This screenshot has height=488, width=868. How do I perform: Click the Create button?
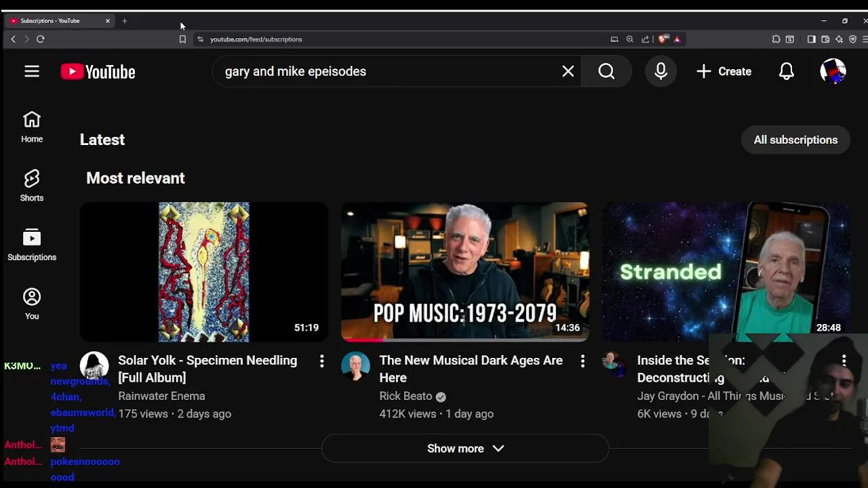(724, 71)
